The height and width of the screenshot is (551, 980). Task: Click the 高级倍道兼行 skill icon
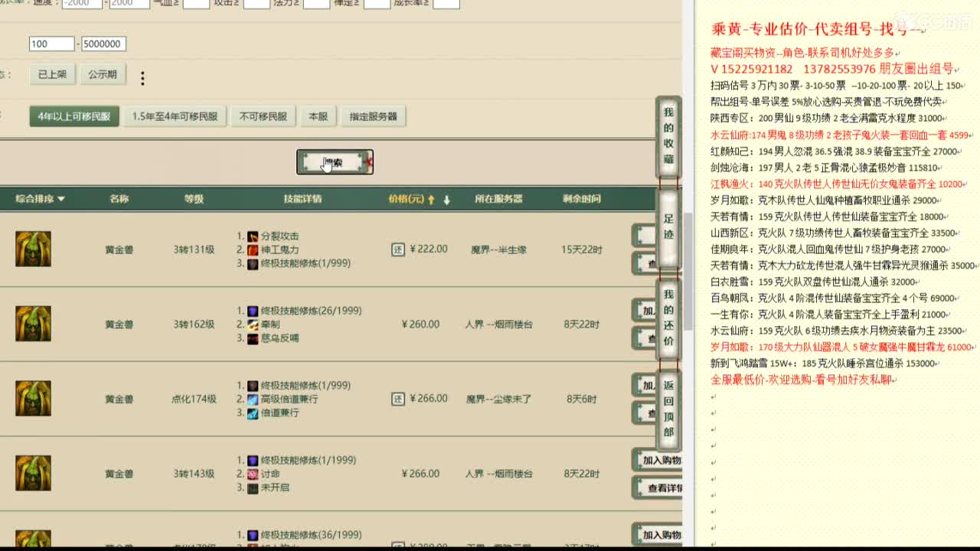[253, 399]
